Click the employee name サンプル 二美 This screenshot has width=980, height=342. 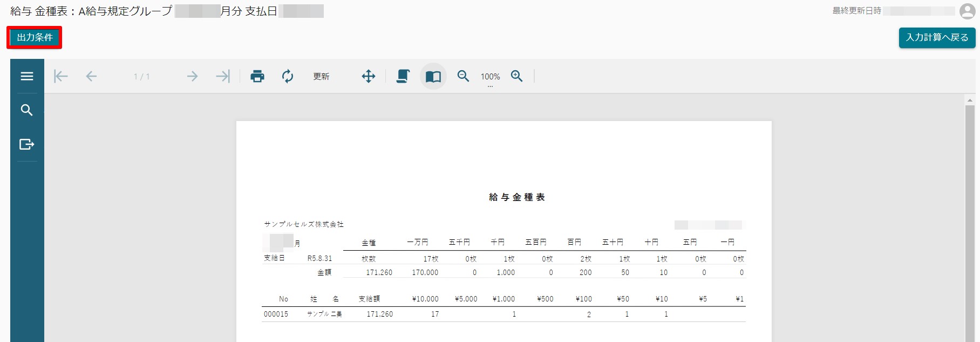tap(324, 314)
